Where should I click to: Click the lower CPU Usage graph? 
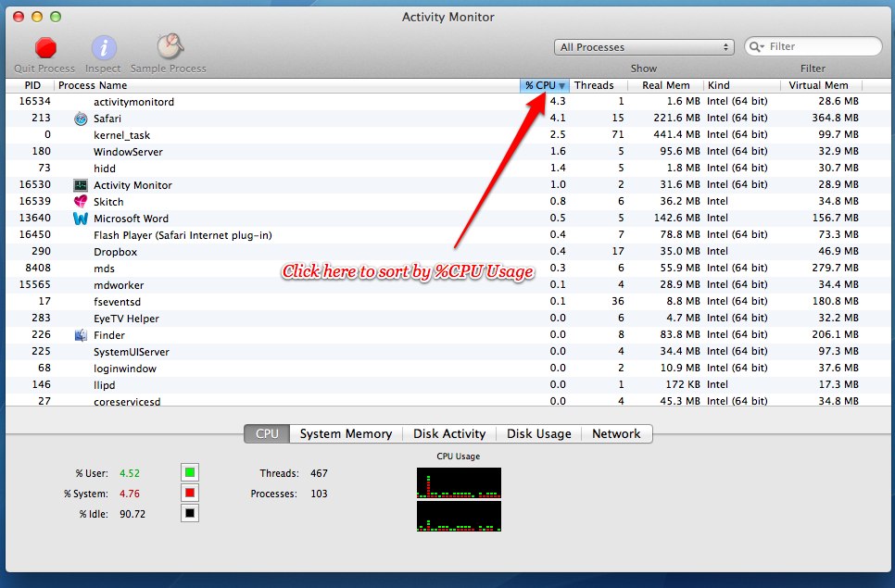coord(459,516)
